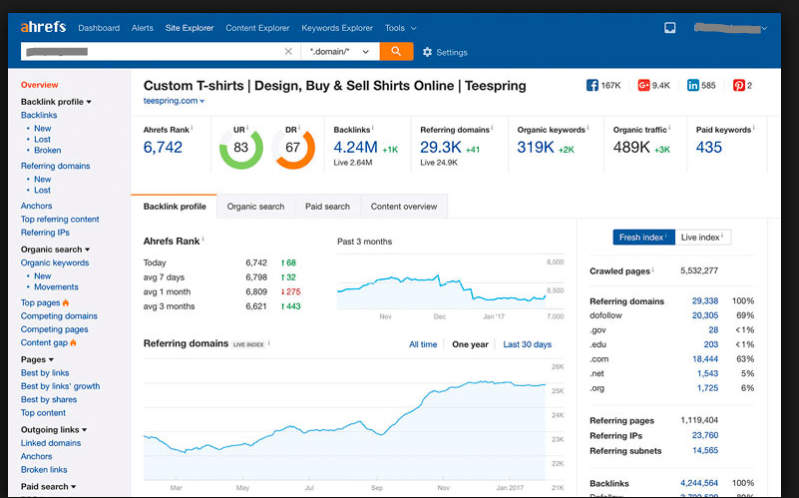This screenshot has width=799, height=498.
Task: Open Alerts in top navigation
Action: tap(142, 28)
